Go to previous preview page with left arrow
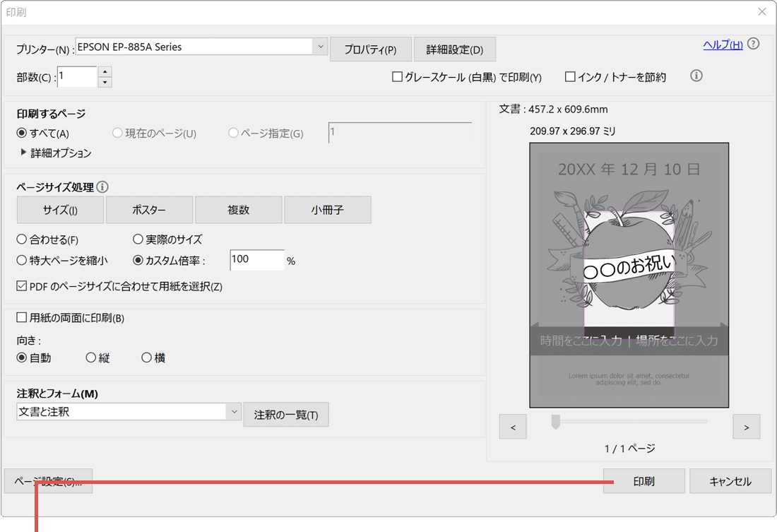This screenshot has height=532, width=777. pos(513,426)
